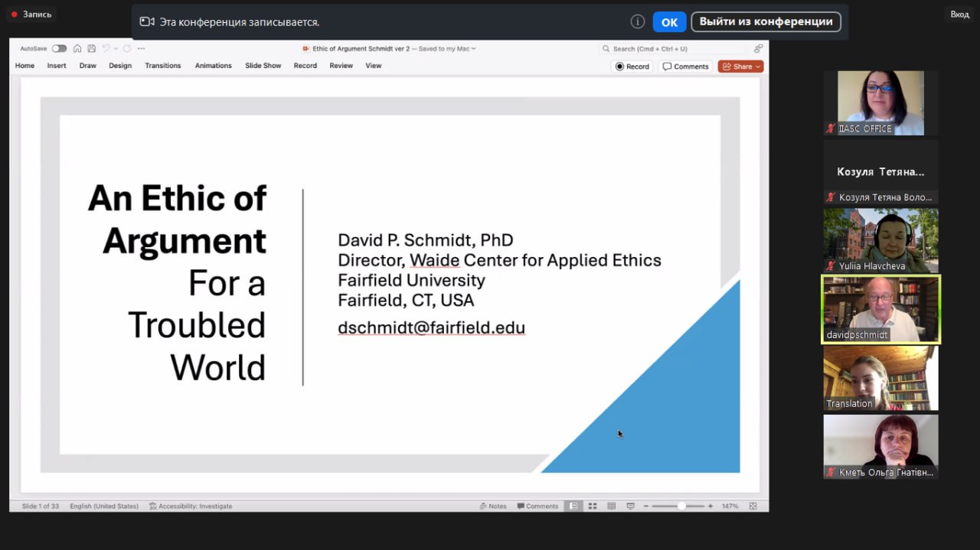The height and width of the screenshot is (550, 980).
Task: Open the more options ellipsis in toolbar
Action: (x=141, y=48)
